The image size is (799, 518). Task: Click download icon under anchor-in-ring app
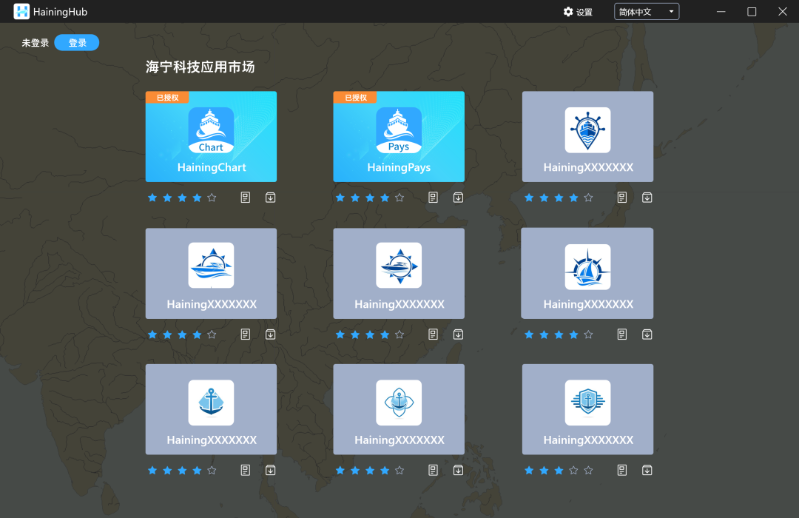(458, 470)
